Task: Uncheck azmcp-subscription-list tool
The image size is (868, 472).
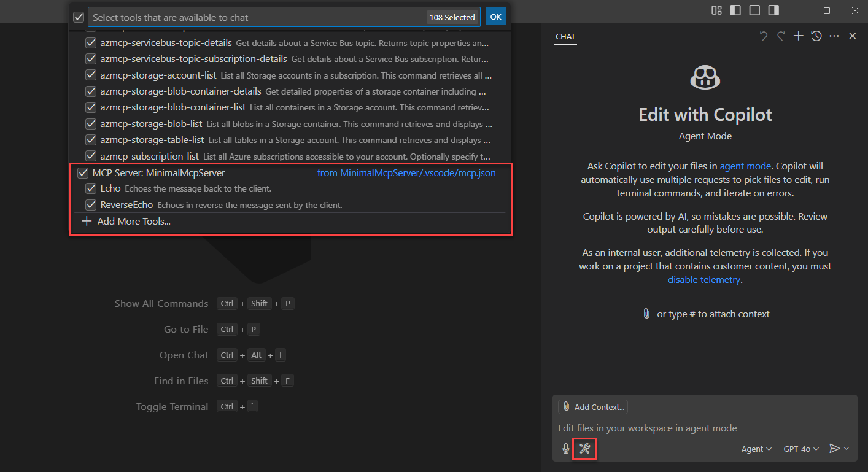Action: (x=91, y=156)
